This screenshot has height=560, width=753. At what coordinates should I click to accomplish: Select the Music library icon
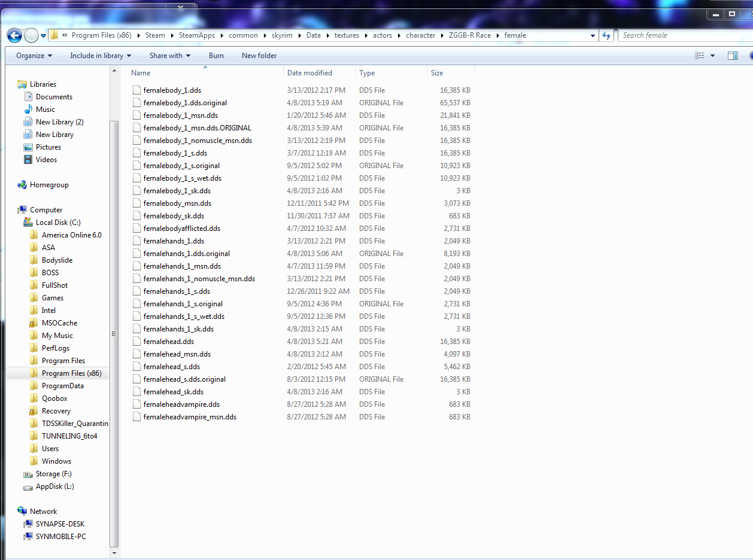point(28,109)
